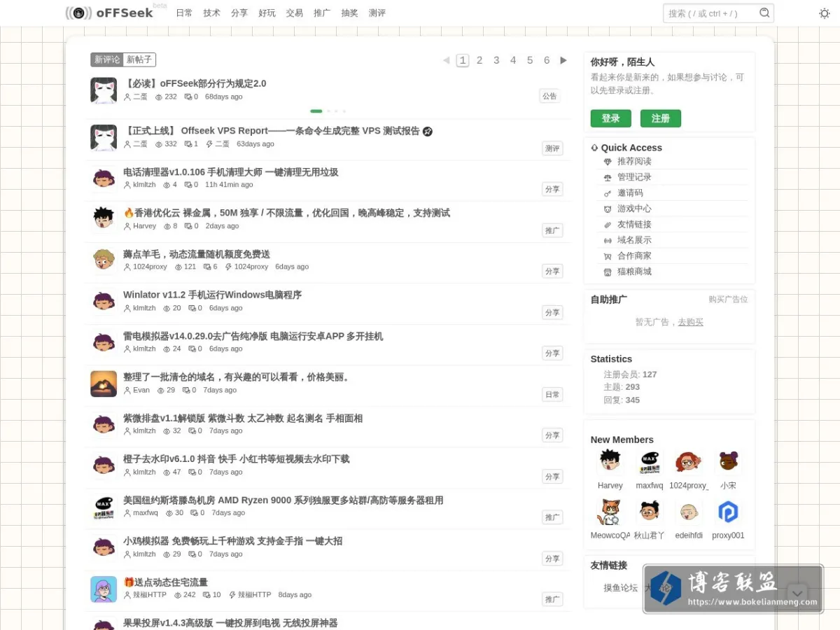Click the 测评 tag on the VPS Report post
840x630 pixels.
tap(552, 148)
